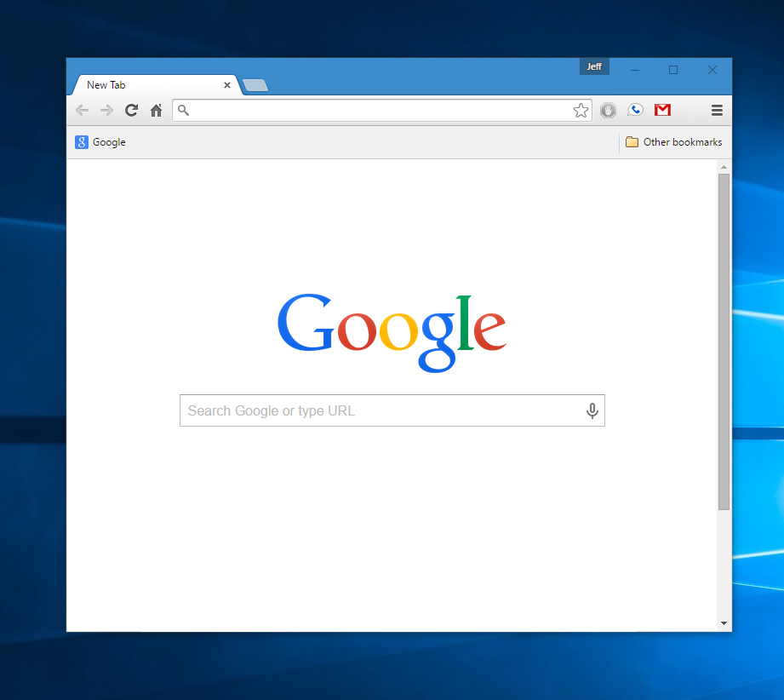The image size is (784, 700).
Task: Close the New Tab tab
Action: click(x=227, y=85)
